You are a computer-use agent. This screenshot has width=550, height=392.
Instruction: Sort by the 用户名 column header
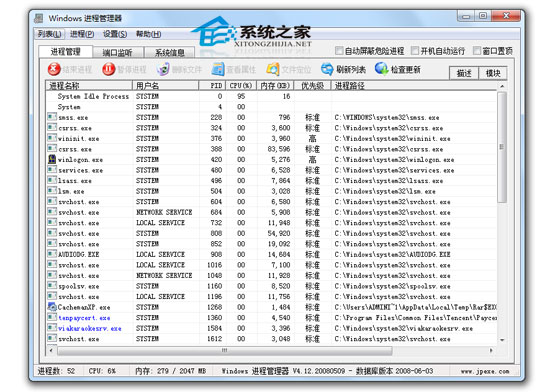pyautogui.click(x=166, y=86)
